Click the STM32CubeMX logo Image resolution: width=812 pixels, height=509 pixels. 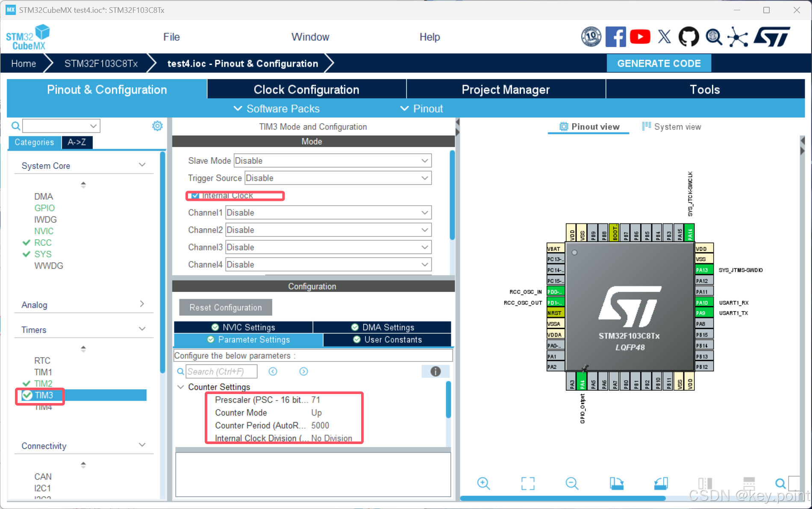coord(28,37)
